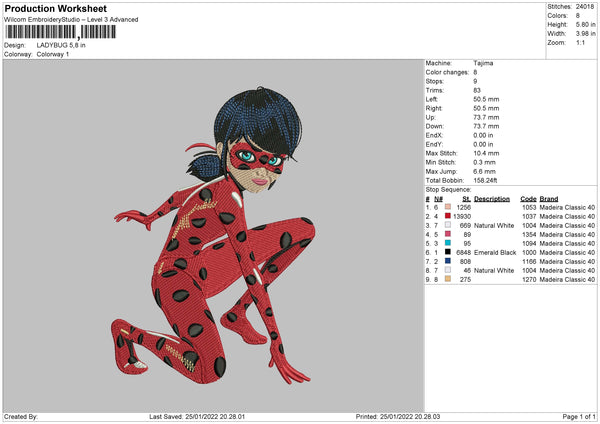Select the Colorway 1 value

[53, 54]
